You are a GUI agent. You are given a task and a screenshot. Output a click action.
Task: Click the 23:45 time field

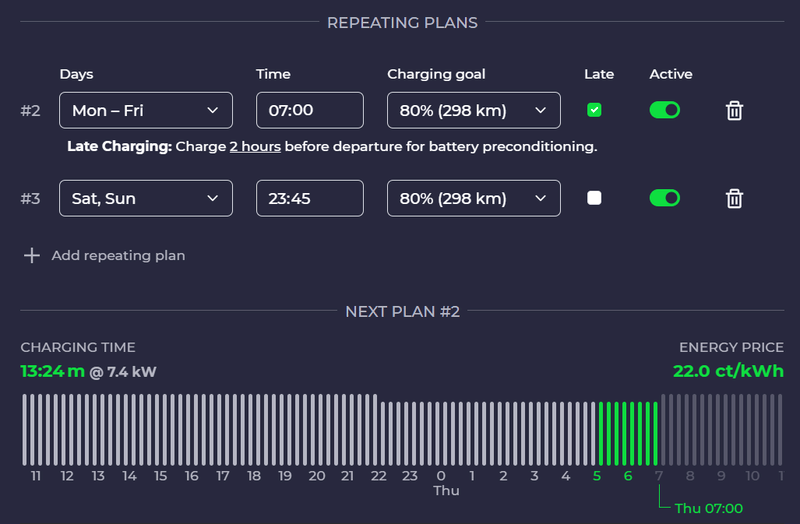[x=310, y=198]
